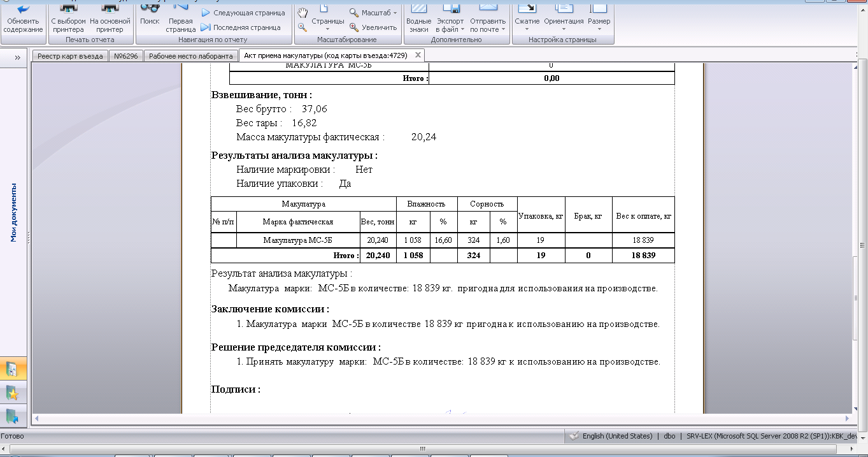Open the Масштаб dropdown

(373, 13)
